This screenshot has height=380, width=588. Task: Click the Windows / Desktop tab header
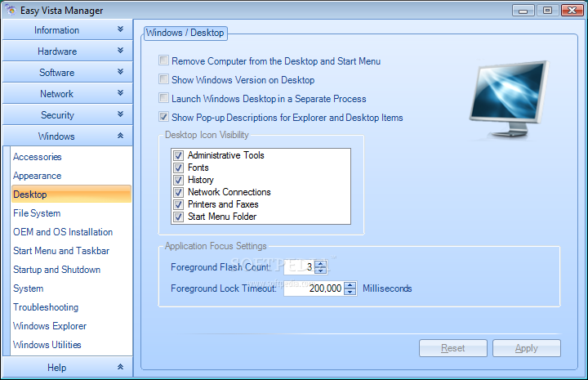185,33
